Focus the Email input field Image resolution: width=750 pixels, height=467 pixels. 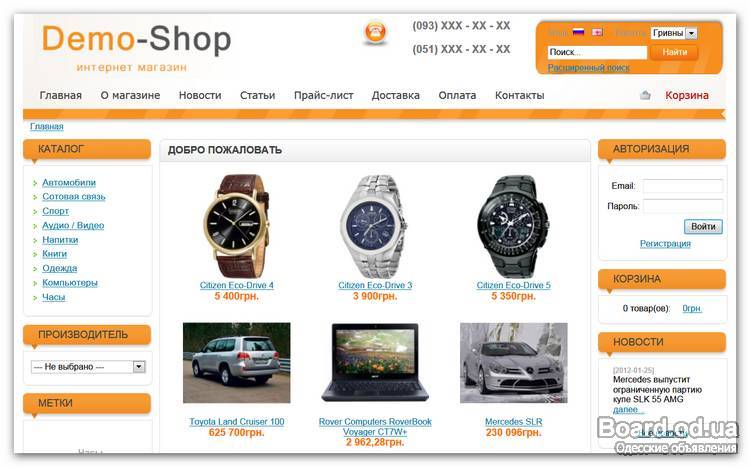(683, 186)
